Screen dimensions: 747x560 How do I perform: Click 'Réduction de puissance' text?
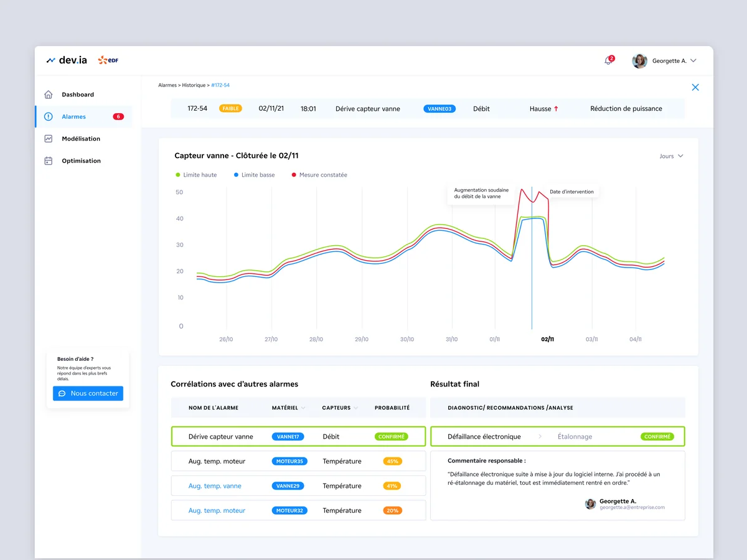[626, 108]
